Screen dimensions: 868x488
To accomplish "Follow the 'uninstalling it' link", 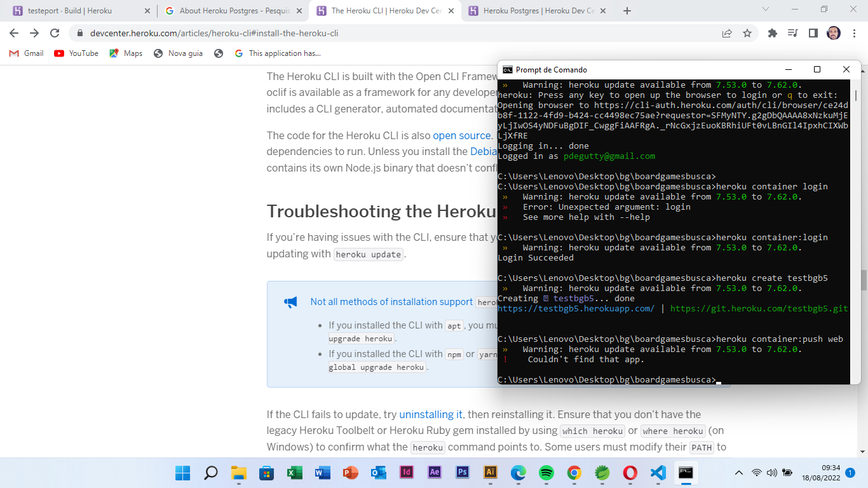I will [431, 414].
